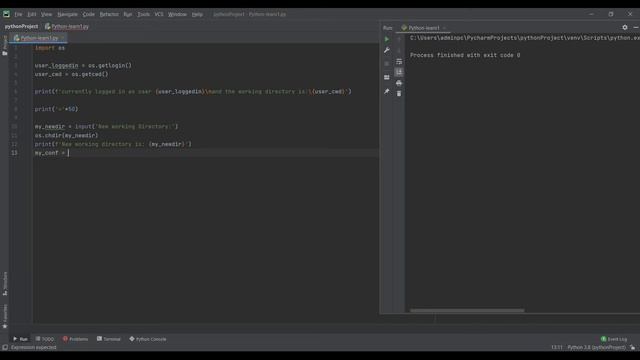
Task: Open the Code menu
Action: click(x=89, y=14)
